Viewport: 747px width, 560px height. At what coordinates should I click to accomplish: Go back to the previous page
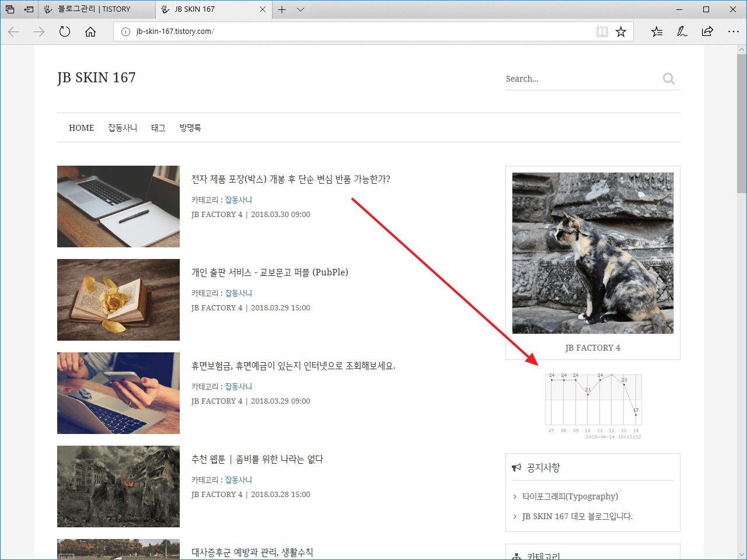(14, 32)
